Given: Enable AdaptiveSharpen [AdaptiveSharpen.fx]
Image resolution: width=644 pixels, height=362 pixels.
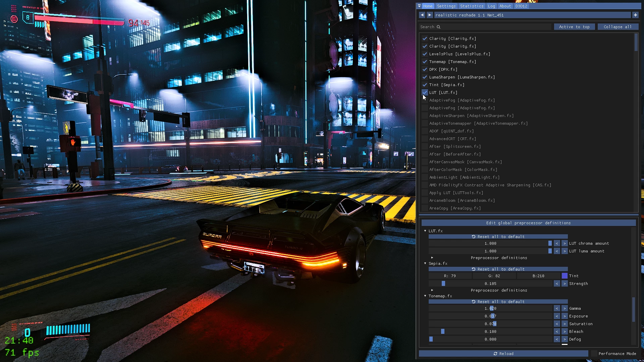Looking at the screenshot, I should 425,116.
